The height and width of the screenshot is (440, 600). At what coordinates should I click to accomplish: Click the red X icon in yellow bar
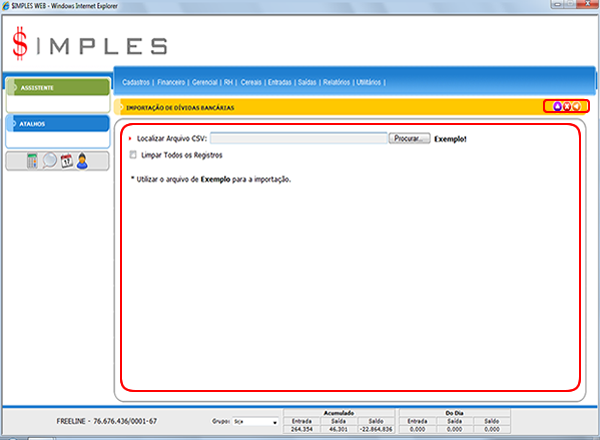[567, 107]
